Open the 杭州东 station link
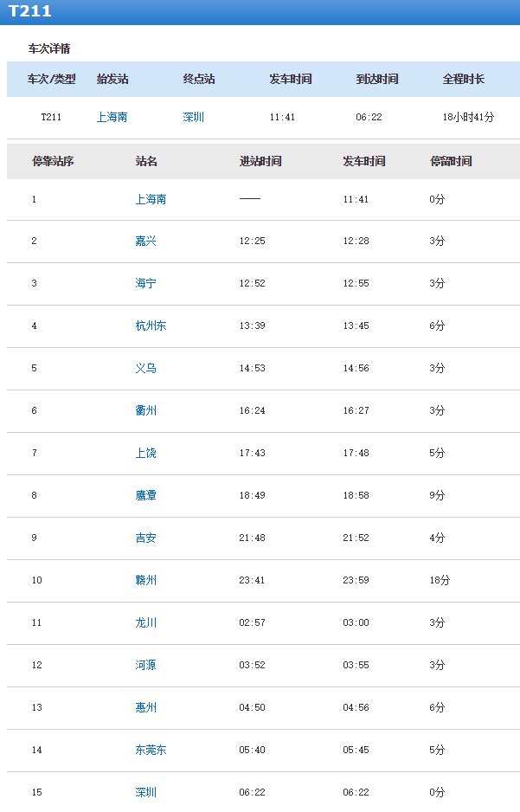The image size is (520, 812). (151, 325)
